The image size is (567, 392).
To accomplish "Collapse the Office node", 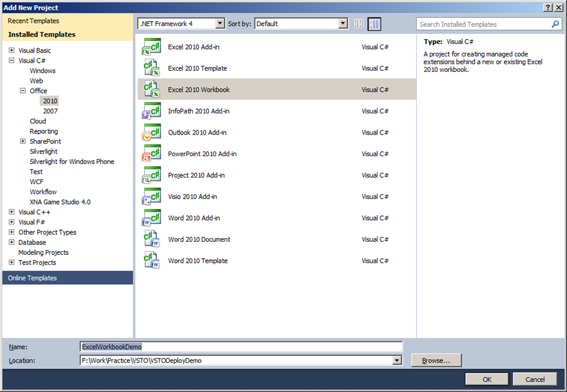I will 23,91.
